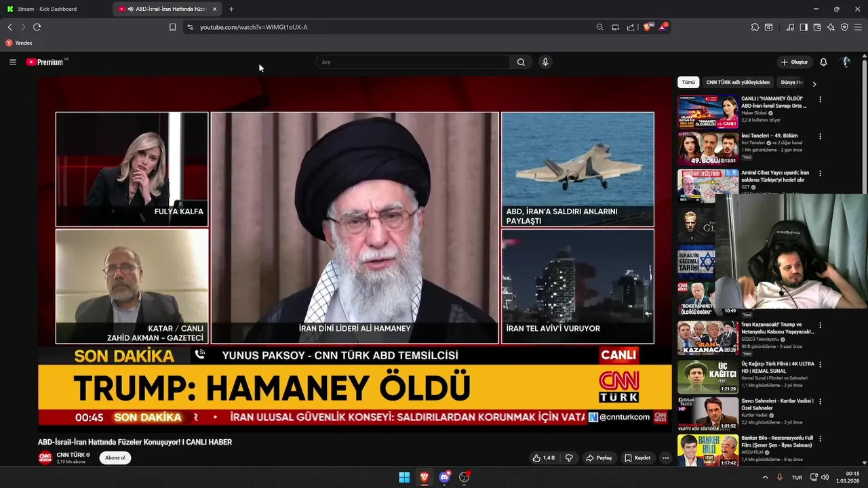
Task: Select the 'Tümü' filter chip
Action: 688,82
